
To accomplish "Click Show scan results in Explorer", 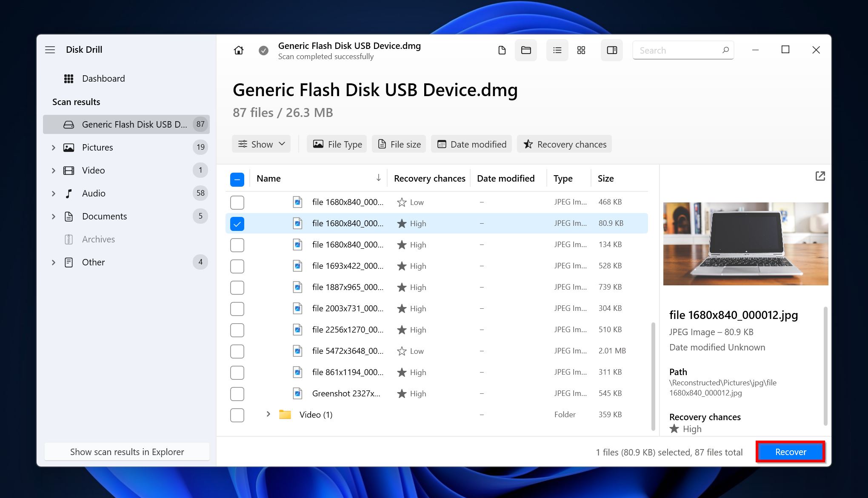I will point(128,452).
